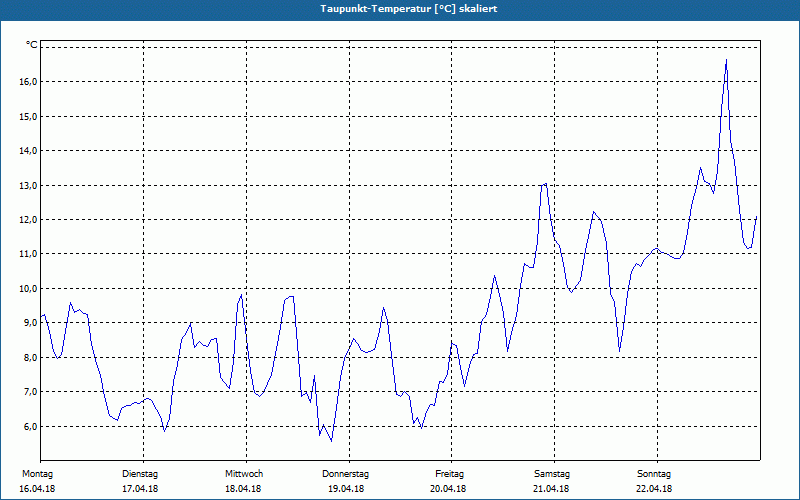
Task: Click the °C unit label on axis
Action: pos(32,45)
